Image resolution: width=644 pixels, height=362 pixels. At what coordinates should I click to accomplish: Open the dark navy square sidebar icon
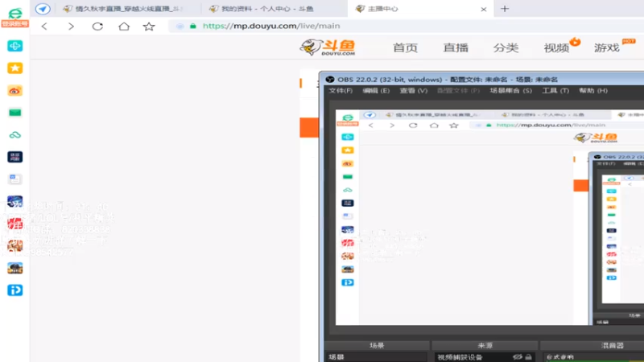pyautogui.click(x=14, y=157)
